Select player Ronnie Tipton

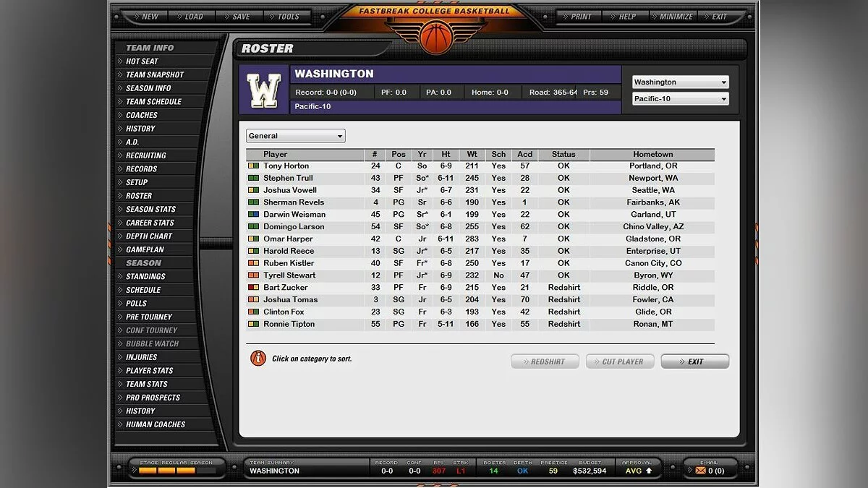pos(289,325)
